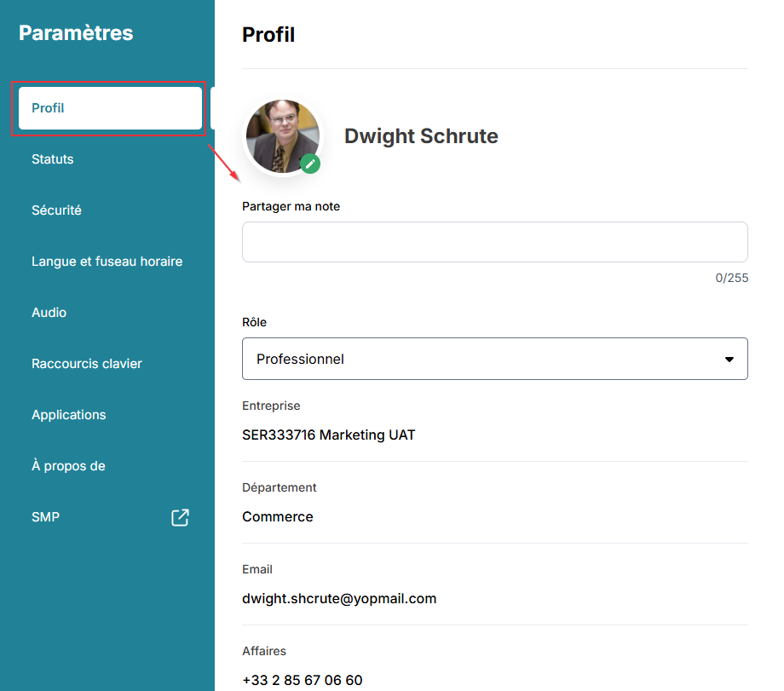Click the Commerce department value
This screenshot has width=784, height=691.
point(278,516)
